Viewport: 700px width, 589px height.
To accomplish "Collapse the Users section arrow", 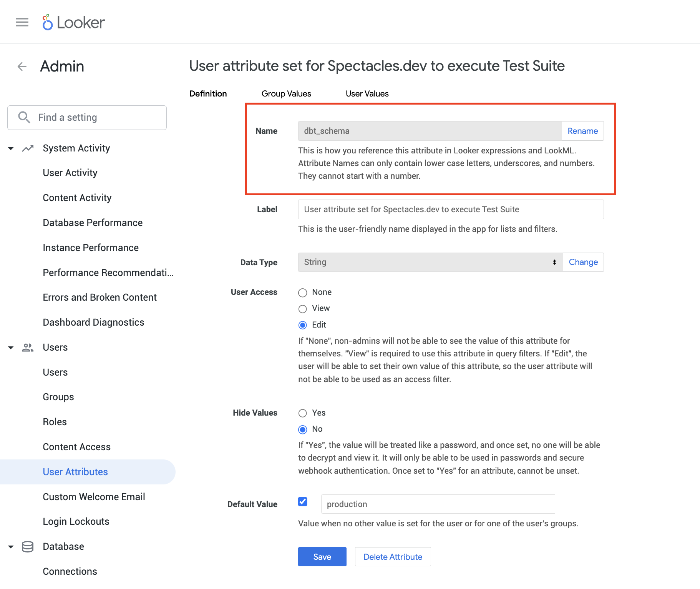I will coord(11,348).
